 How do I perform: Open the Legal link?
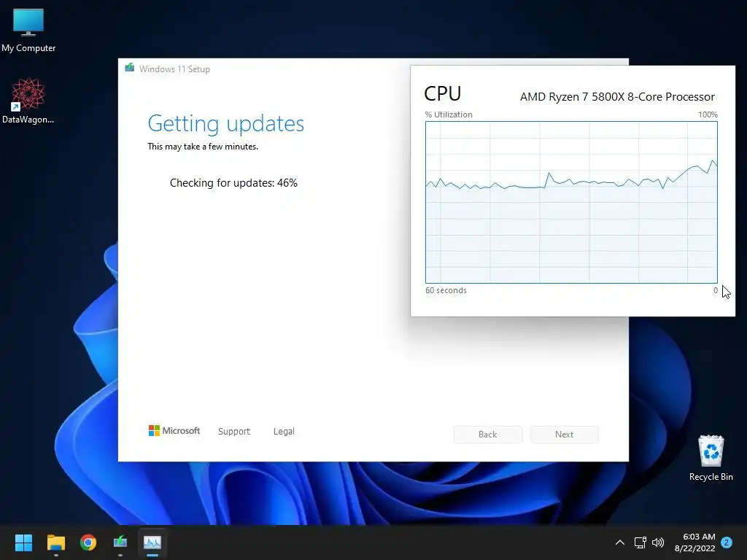(x=284, y=432)
